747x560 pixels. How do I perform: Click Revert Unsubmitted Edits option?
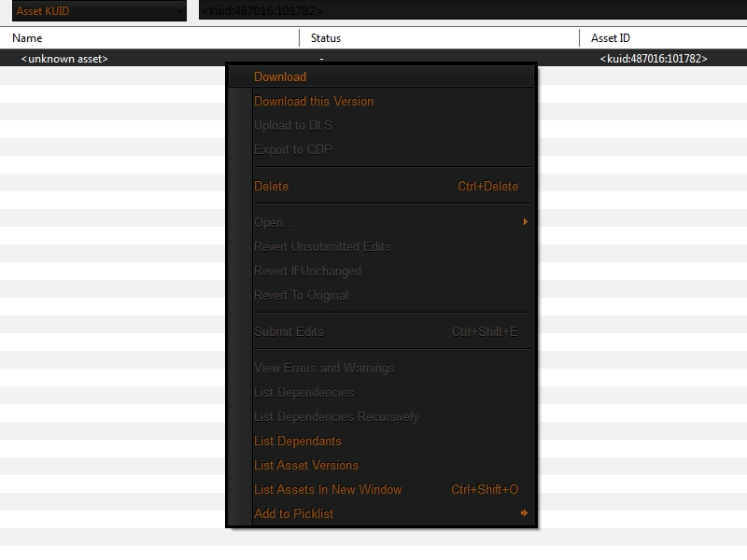(x=322, y=247)
